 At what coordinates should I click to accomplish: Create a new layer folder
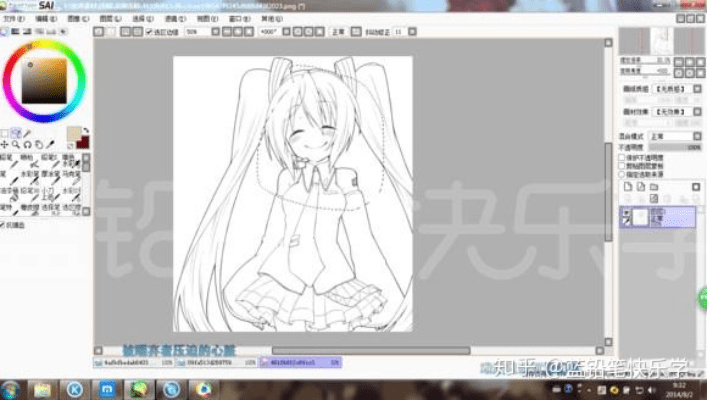point(651,186)
